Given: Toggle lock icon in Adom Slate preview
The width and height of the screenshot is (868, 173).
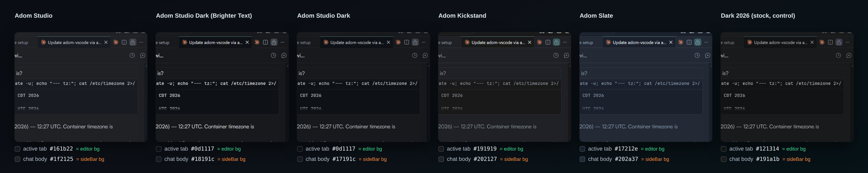Looking at the screenshot, I should click(698, 42).
